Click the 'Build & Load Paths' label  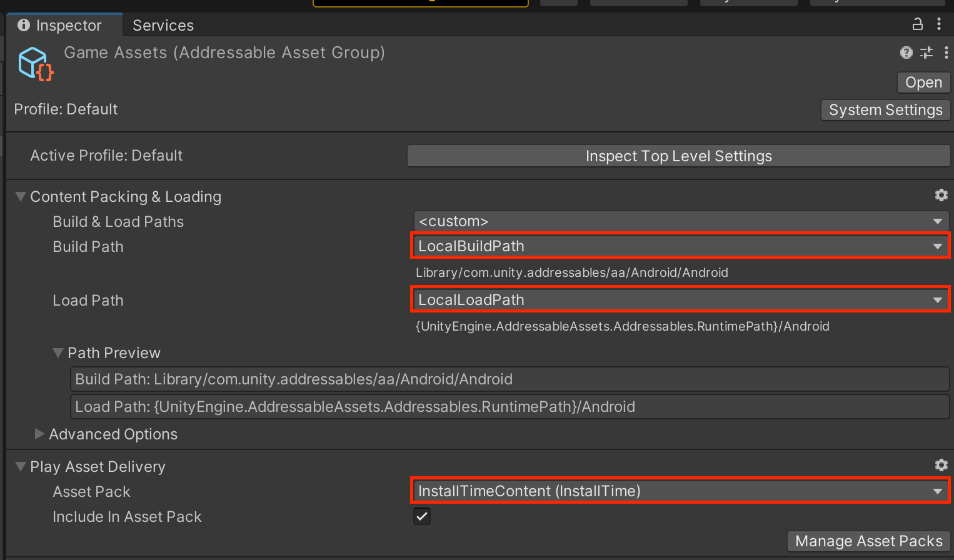pyautogui.click(x=118, y=222)
